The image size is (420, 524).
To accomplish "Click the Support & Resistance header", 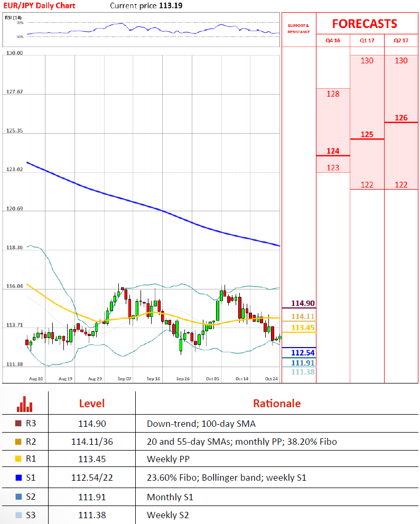I will pos(298,29).
